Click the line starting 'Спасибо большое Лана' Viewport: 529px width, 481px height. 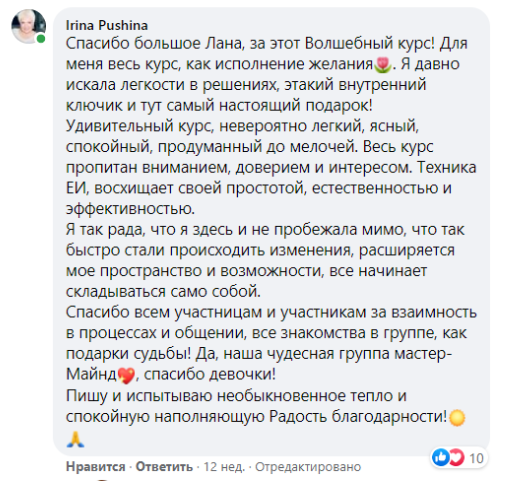point(267,44)
